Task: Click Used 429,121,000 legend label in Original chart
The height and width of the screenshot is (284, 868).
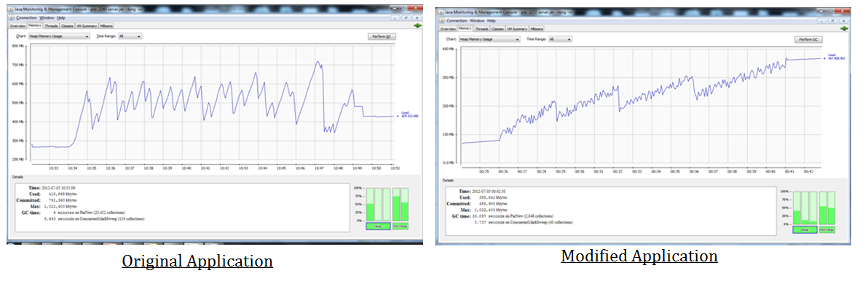Action: [x=409, y=114]
